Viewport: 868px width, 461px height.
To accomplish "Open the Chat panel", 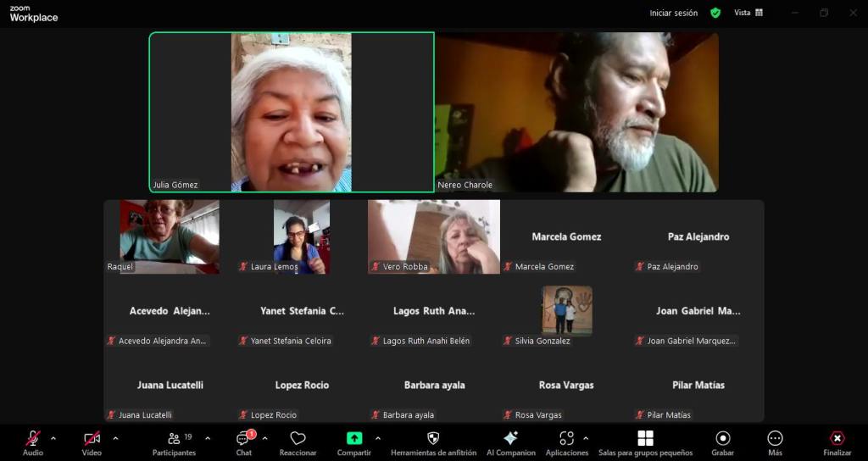I will coord(244,442).
